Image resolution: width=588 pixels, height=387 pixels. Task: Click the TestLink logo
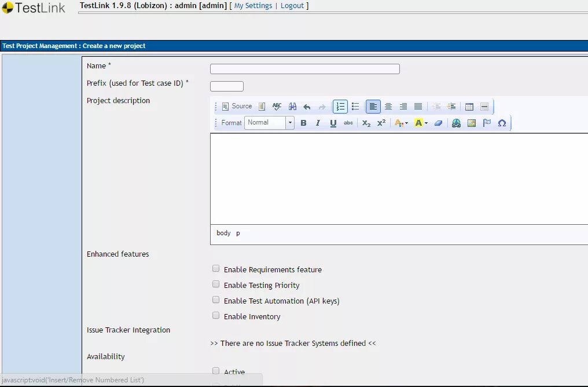pyautogui.click(x=34, y=8)
